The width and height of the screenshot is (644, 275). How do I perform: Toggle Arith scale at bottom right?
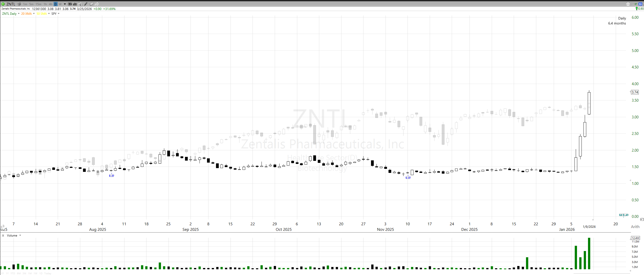coord(635,227)
